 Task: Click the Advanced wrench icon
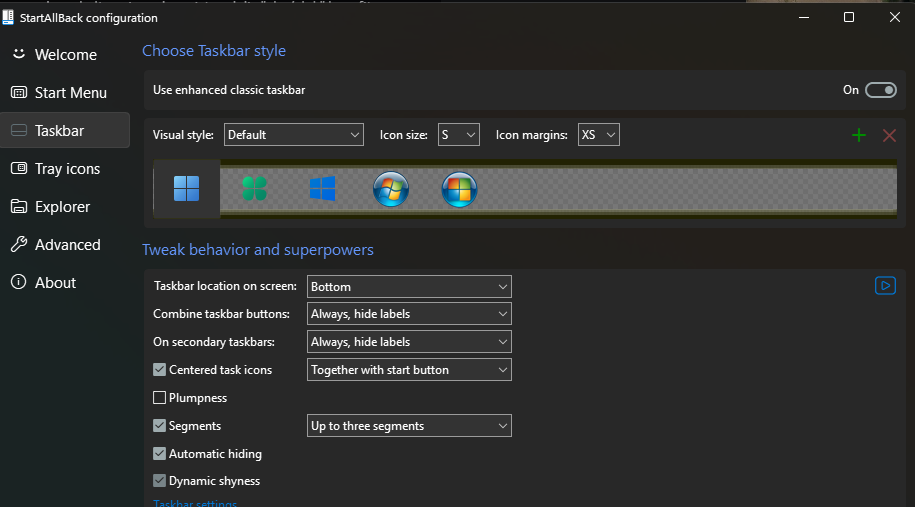pos(19,244)
